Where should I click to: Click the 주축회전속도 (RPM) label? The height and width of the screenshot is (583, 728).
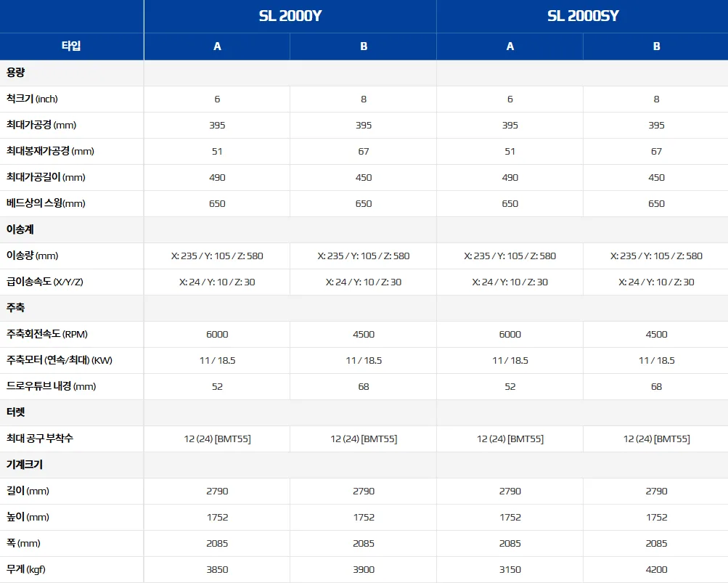(x=47, y=334)
